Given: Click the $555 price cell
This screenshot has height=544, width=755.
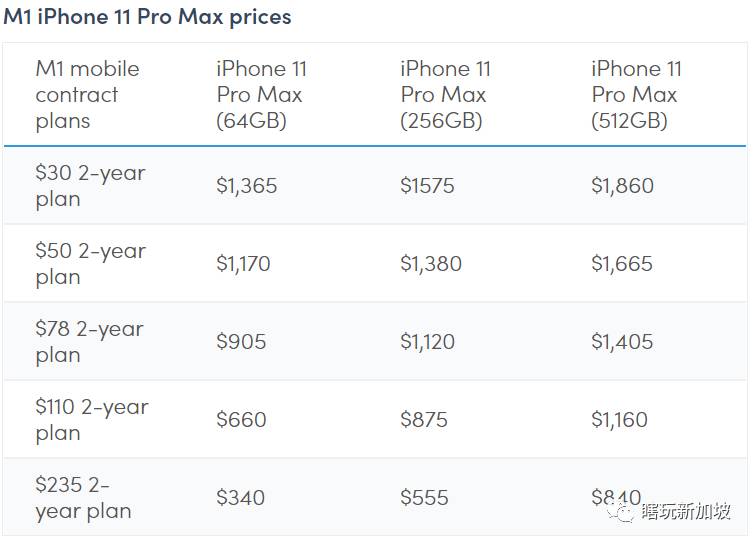Looking at the screenshot, I should point(424,498).
